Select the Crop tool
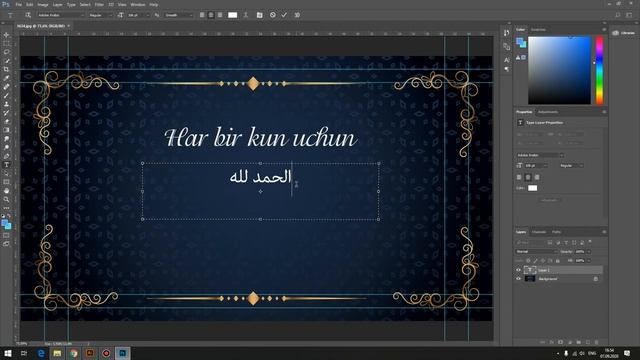The height and width of the screenshot is (360, 640). tap(6, 69)
